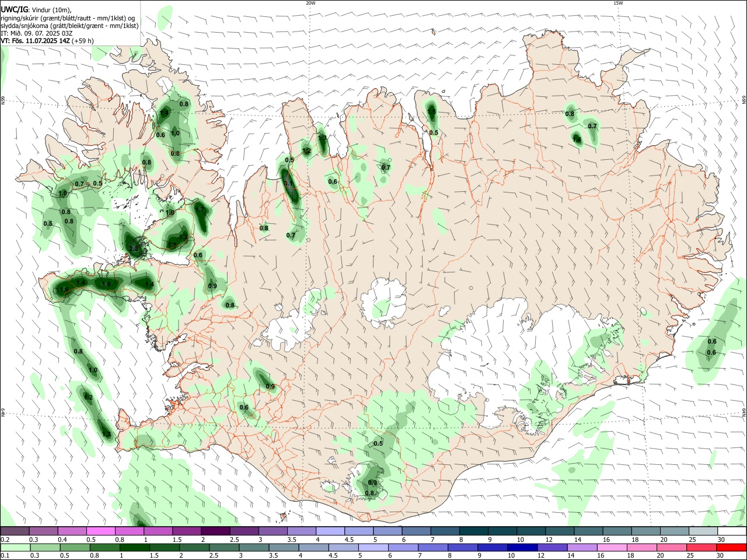747x560 pixels.
Task: Click the 2.3 precipitation value on the map
Action: click(x=134, y=249)
